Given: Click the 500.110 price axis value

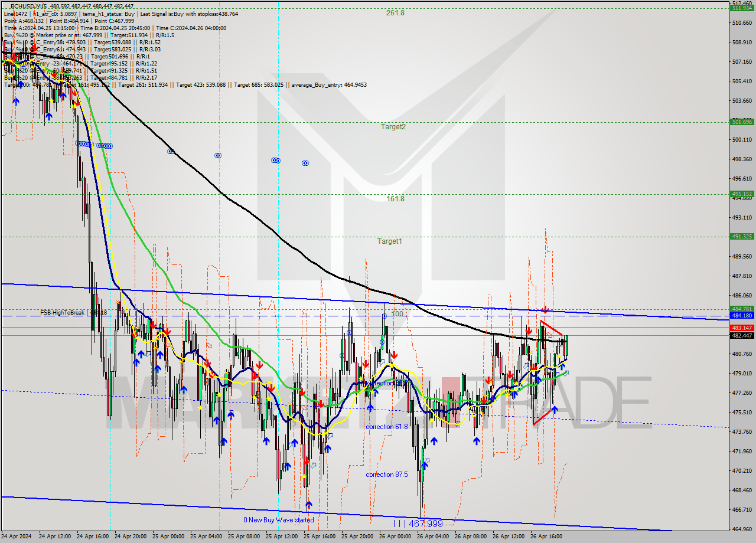Looking at the screenshot, I should [x=742, y=140].
